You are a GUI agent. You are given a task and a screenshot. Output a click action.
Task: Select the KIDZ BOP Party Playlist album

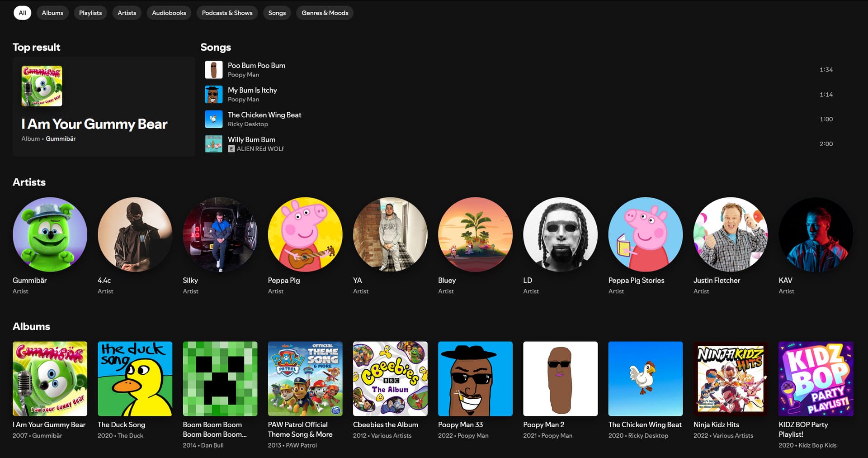click(x=816, y=379)
